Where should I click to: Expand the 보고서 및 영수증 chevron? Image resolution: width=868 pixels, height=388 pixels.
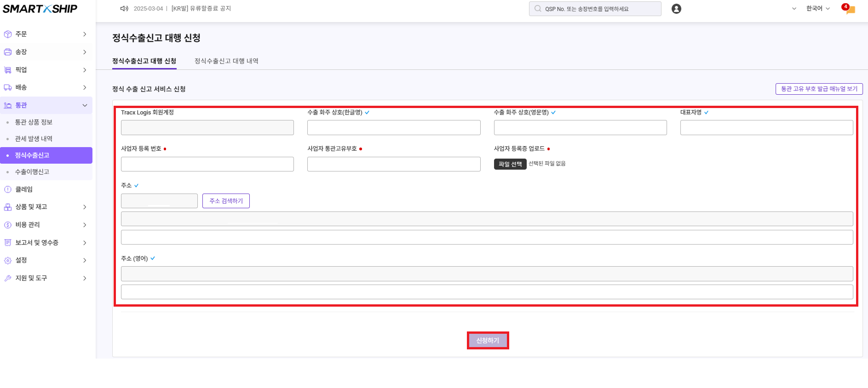(85, 243)
